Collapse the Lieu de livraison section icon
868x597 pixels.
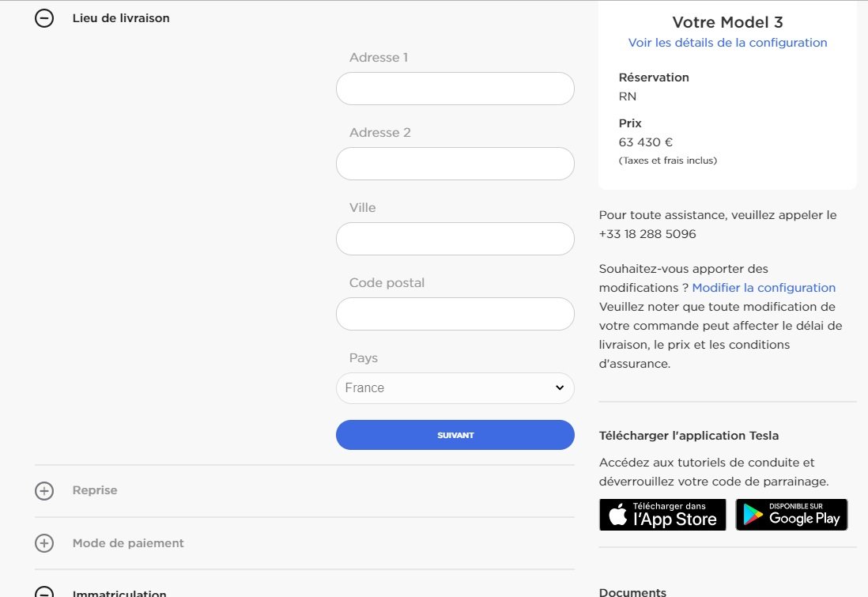[44, 18]
